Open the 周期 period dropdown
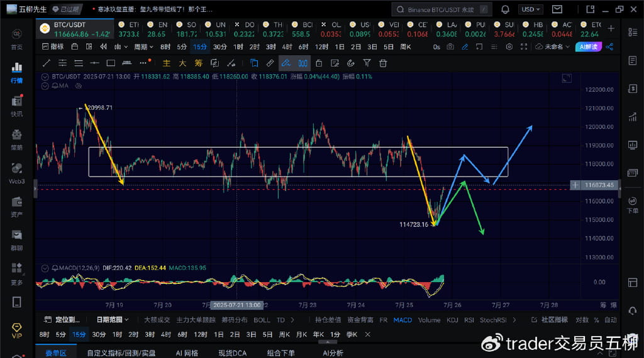The image size is (644, 358). (143, 46)
